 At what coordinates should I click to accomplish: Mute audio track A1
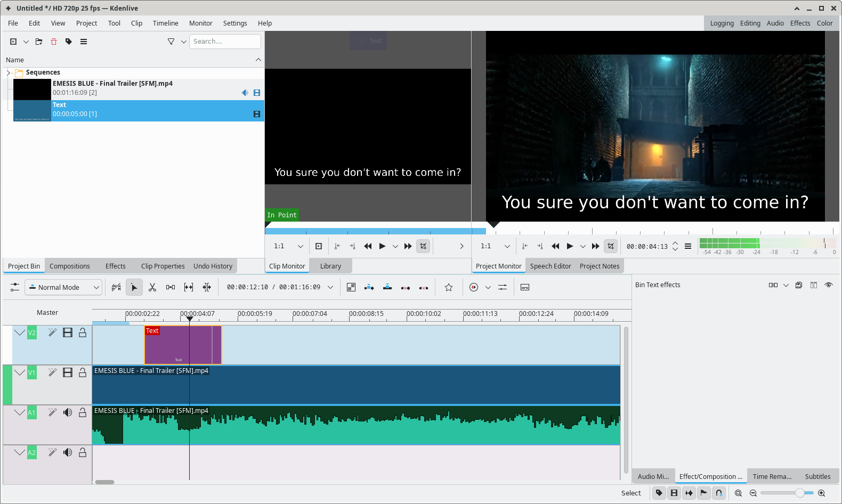[68, 412]
